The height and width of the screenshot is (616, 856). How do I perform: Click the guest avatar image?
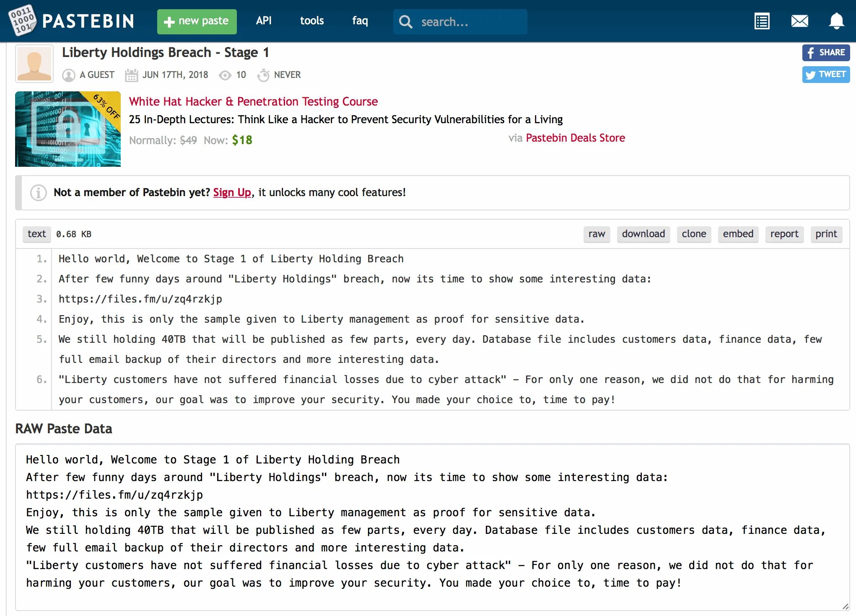[34, 63]
